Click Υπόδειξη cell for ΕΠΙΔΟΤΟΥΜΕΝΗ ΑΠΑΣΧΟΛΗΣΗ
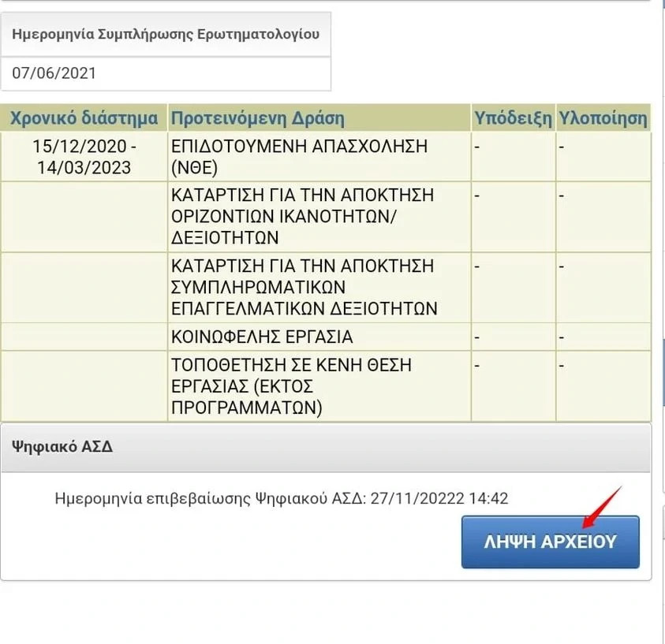 tap(513, 156)
